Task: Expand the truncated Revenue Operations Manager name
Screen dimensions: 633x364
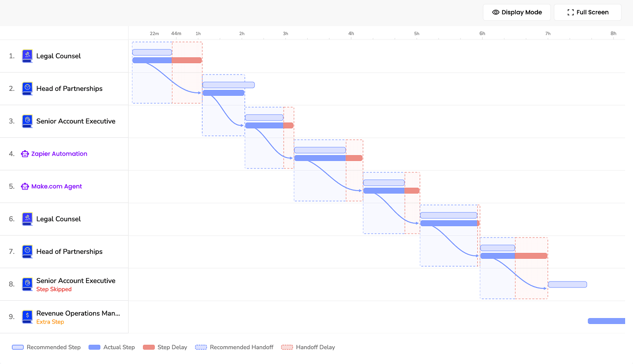Action: coord(78,313)
